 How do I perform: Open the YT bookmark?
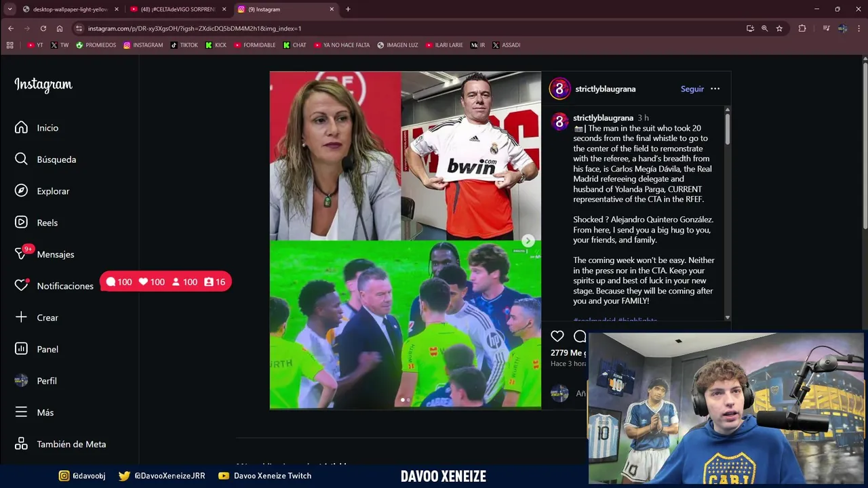pos(35,45)
